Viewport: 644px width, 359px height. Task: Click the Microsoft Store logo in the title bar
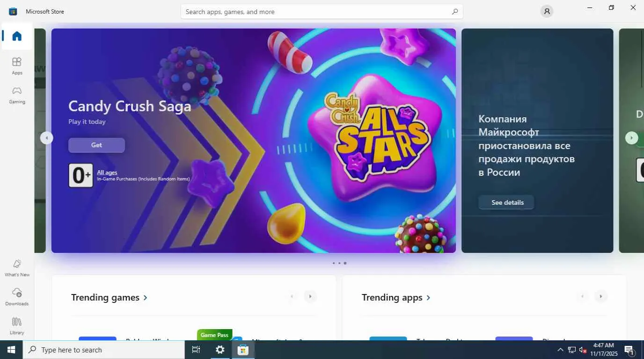pyautogui.click(x=13, y=11)
